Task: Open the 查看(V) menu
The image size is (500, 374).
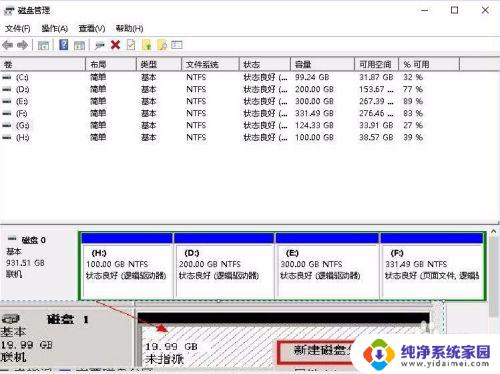Action: [92, 29]
